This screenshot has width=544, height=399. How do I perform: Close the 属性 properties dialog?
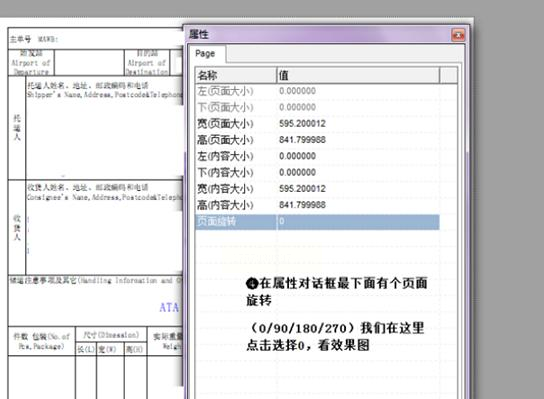pos(458,35)
